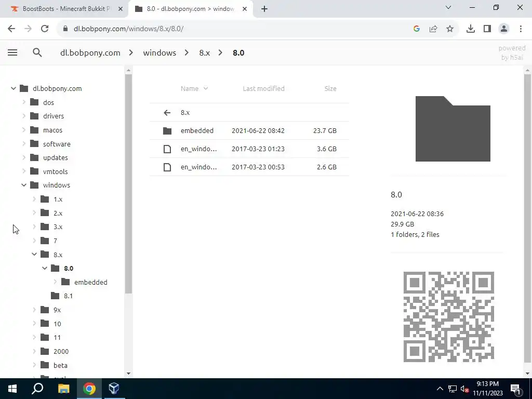This screenshot has width=532, height=399.
Task: Click the Chrome taskbar icon
Action: point(89,389)
